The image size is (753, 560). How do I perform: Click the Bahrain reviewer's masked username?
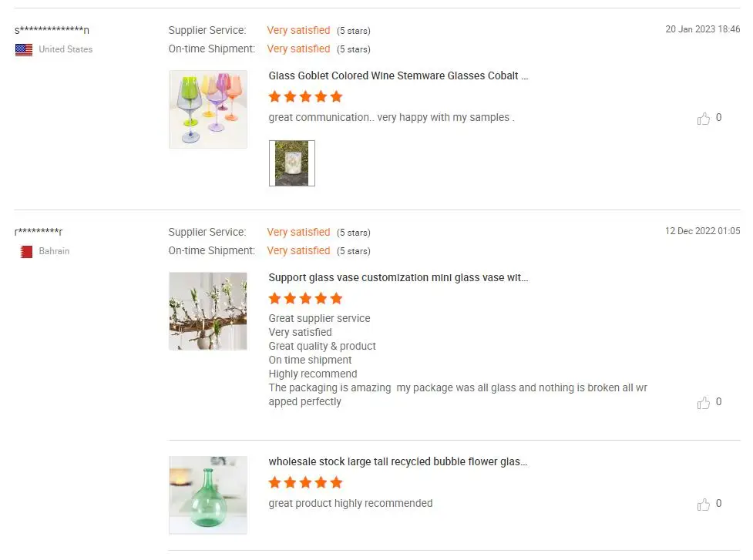[39, 233]
